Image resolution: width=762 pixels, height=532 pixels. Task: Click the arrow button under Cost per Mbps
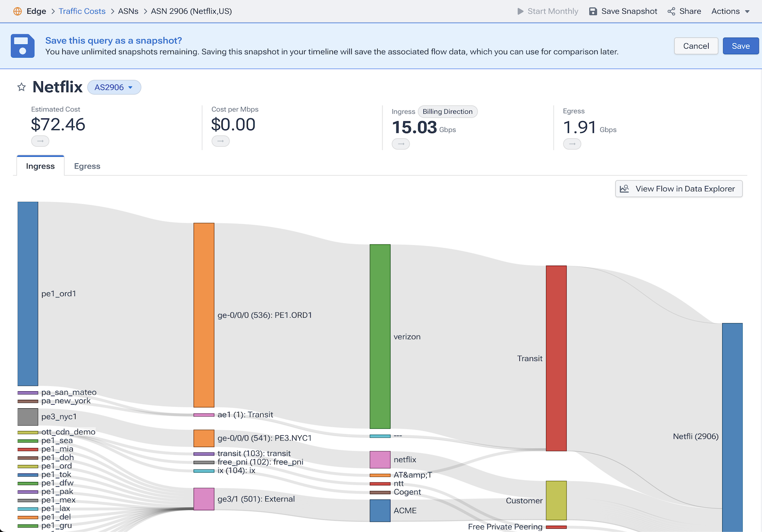tap(220, 141)
